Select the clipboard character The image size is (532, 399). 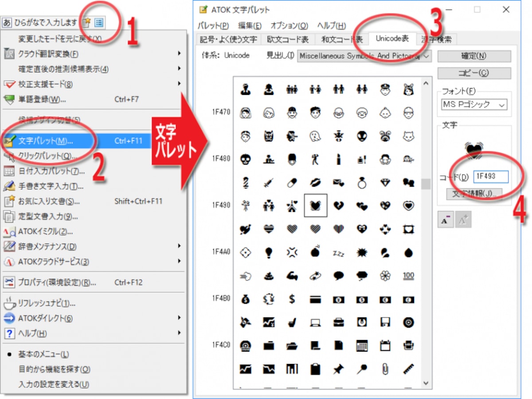[x=315, y=368]
